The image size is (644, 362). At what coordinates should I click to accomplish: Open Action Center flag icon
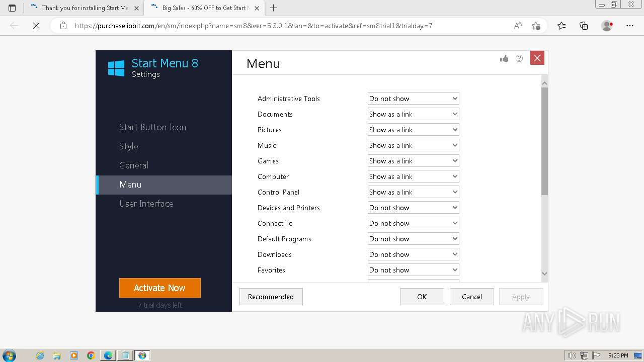pos(596,355)
